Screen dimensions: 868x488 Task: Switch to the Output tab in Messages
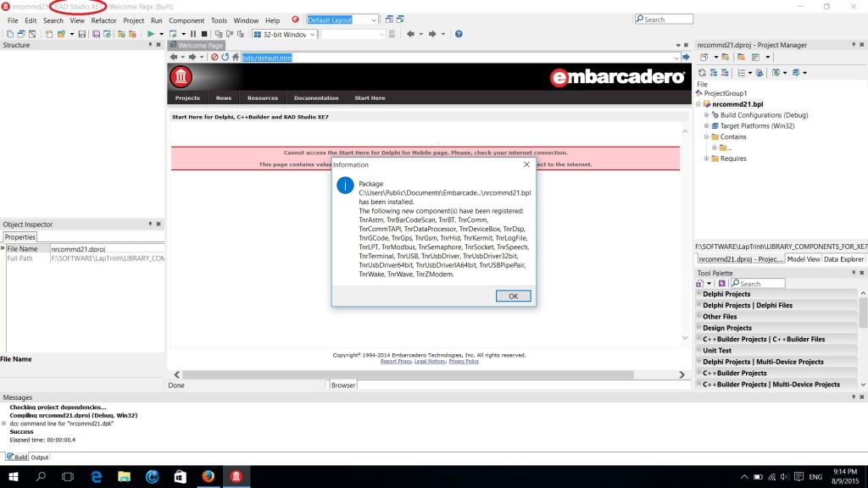coord(39,457)
